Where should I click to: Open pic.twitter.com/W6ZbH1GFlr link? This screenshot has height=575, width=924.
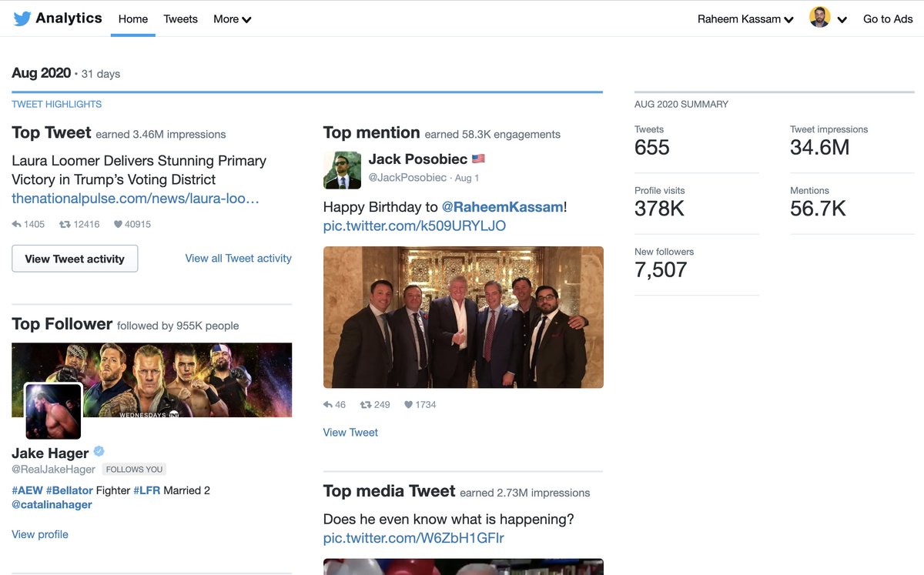413,538
